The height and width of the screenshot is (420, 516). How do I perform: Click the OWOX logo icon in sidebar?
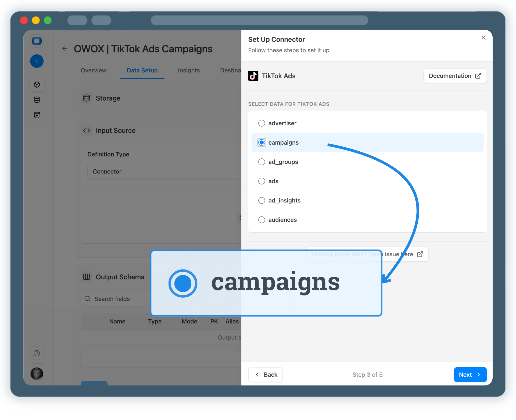(37, 41)
